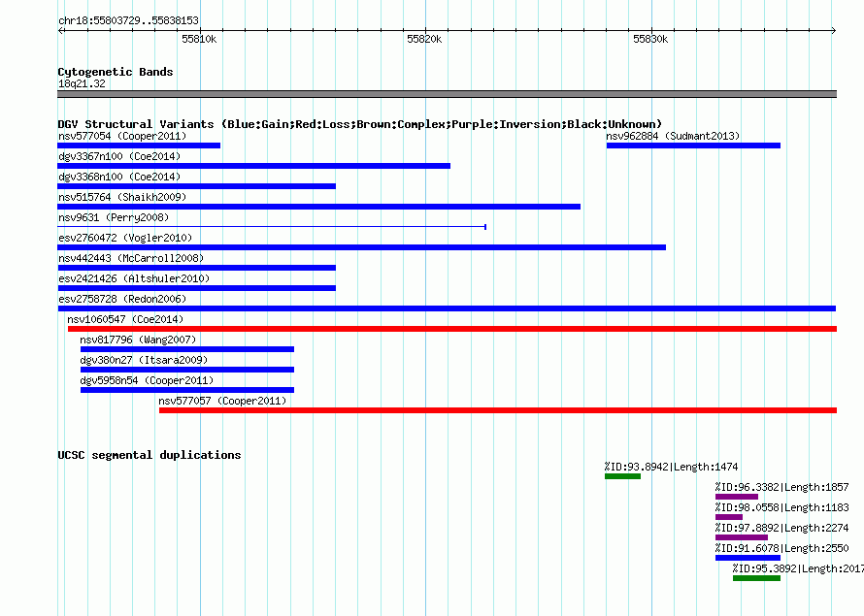The image size is (864, 616).
Task: Click the %ID:93.8942|Length:1474 duplication label
Action: coord(671,467)
